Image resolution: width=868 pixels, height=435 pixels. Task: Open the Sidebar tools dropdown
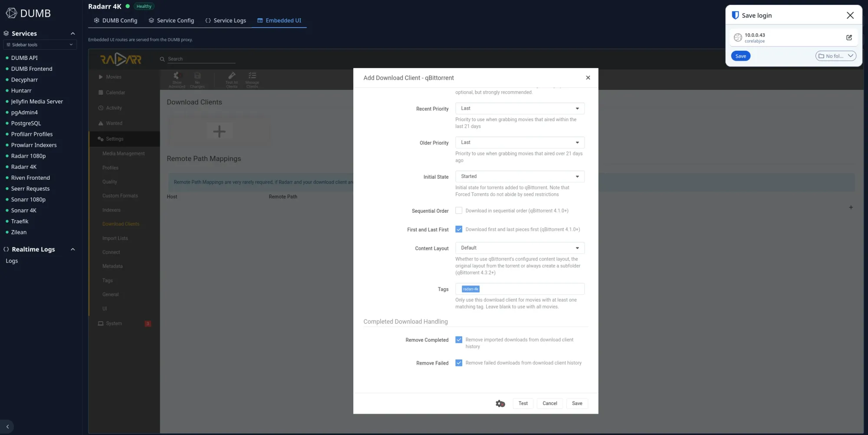coord(40,45)
